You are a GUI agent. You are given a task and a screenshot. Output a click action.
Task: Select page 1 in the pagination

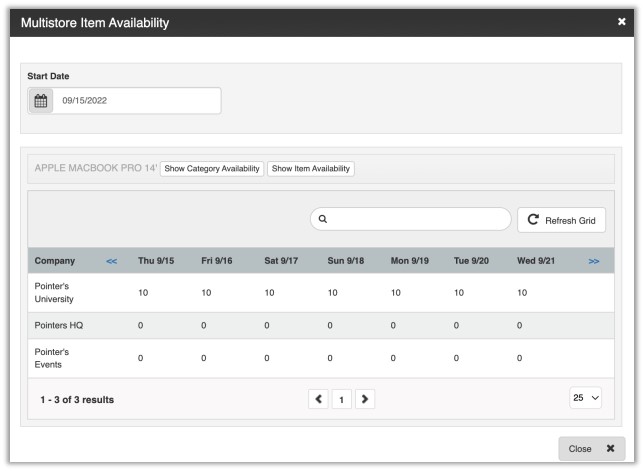(x=342, y=400)
